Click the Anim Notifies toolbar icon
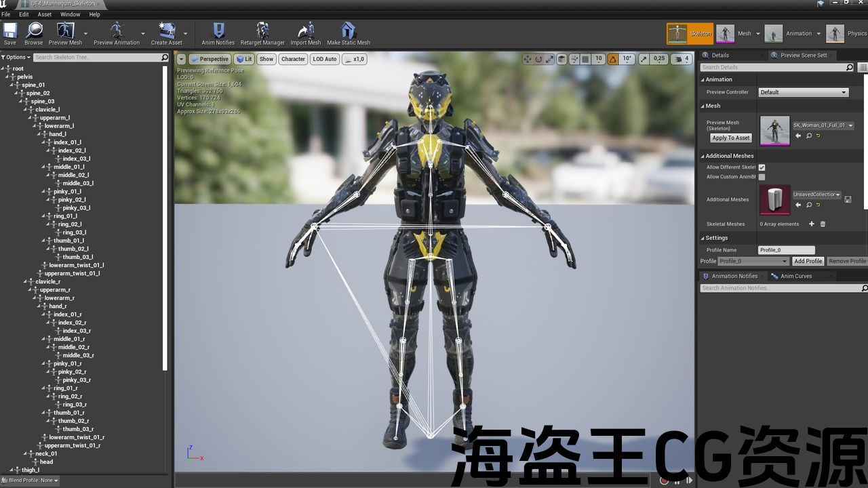 pos(218,33)
